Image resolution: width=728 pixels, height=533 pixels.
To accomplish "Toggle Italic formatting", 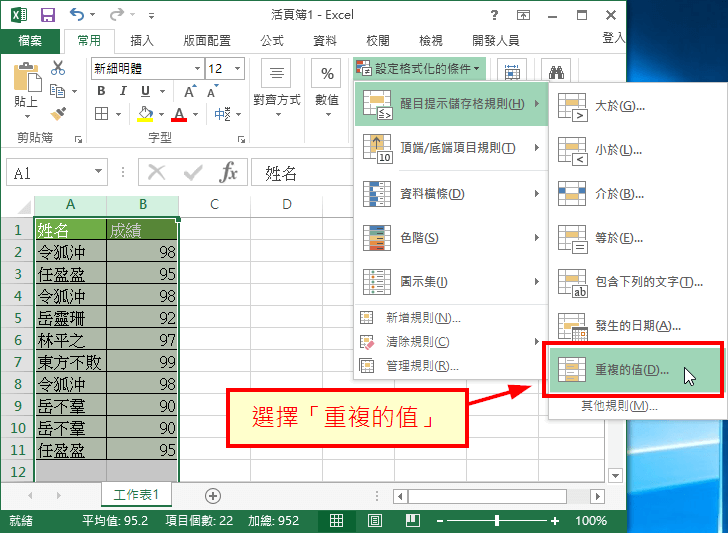I will [123, 91].
